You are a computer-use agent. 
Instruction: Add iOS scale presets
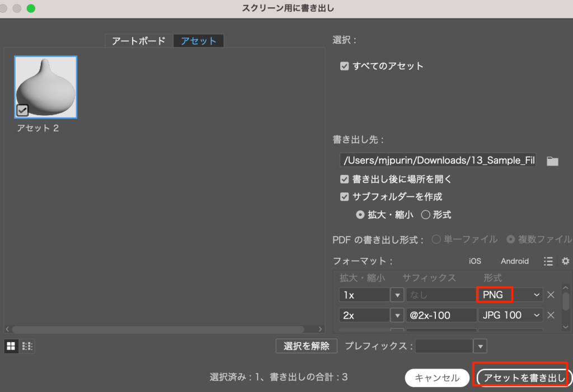(x=475, y=261)
